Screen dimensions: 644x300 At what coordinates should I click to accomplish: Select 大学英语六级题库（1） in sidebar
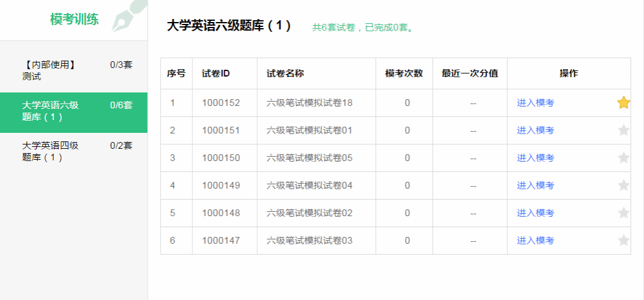coord(73,111)
